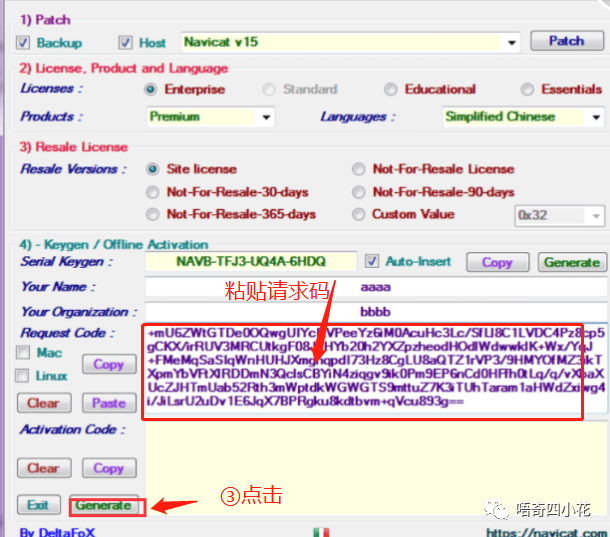Select the Custom Value radio button

coord(358,214)
